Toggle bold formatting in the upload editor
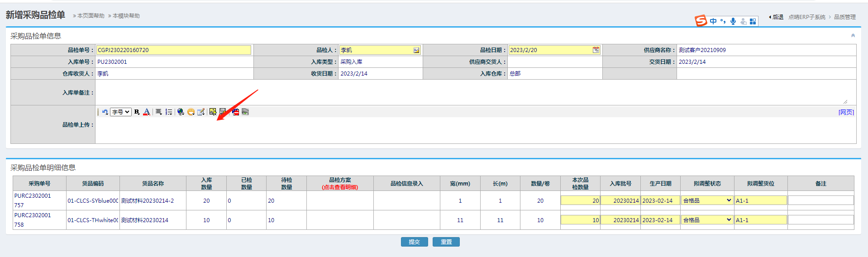This screenshot has height=257, width=868. coord(137,112)
